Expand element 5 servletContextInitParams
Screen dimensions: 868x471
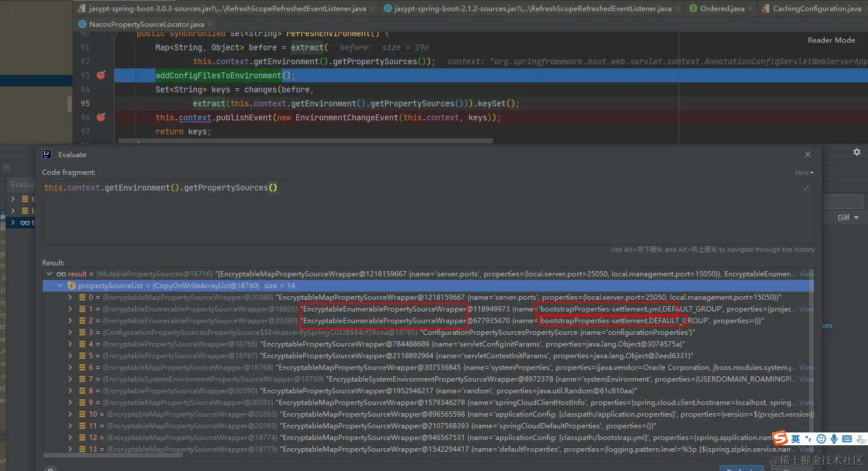[x=71, y=356]
